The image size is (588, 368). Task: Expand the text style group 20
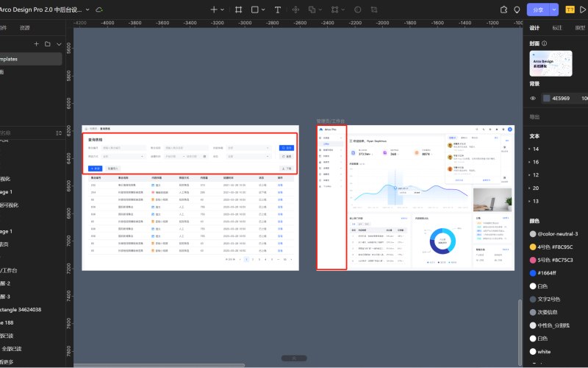(x=529, y=188)
